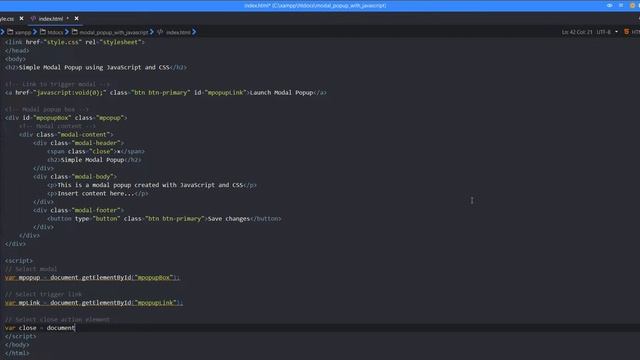This screenshot has height=360, width=640.
Task: Click the orange icon in title bar
Action: 632,5
